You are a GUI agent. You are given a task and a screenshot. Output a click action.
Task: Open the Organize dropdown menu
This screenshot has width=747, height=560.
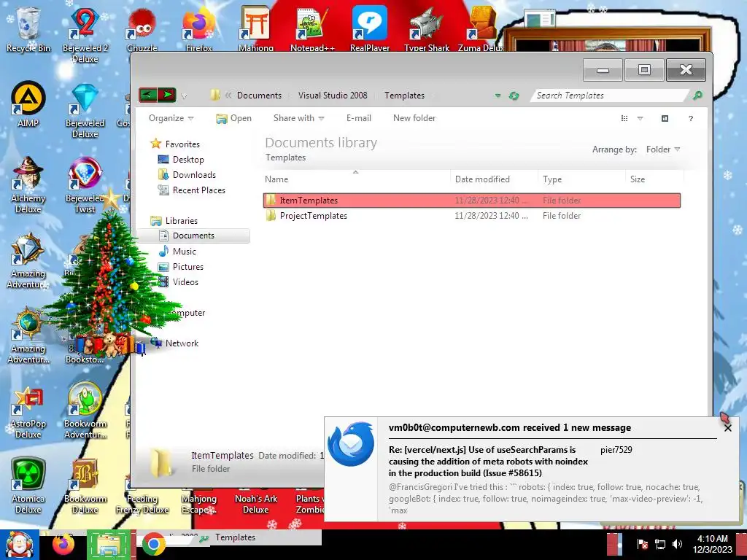click(x=171, y=118)
